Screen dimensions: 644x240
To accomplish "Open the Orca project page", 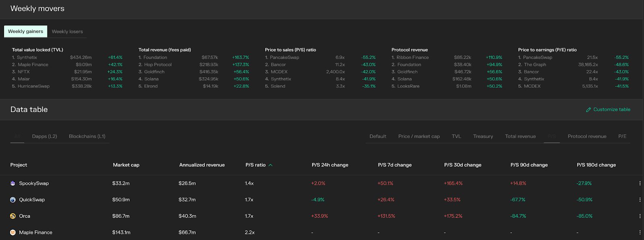I will pyautogui.click(x=25, y=216).
